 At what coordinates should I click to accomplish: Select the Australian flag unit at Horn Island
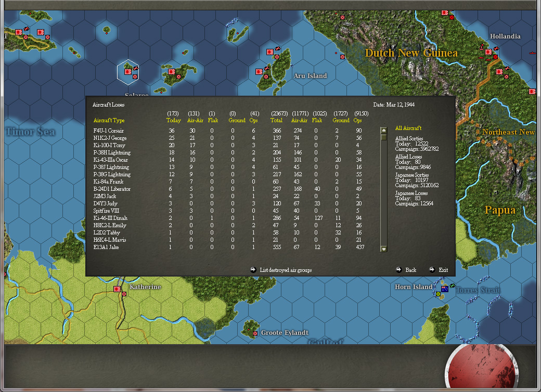(445, 289)
